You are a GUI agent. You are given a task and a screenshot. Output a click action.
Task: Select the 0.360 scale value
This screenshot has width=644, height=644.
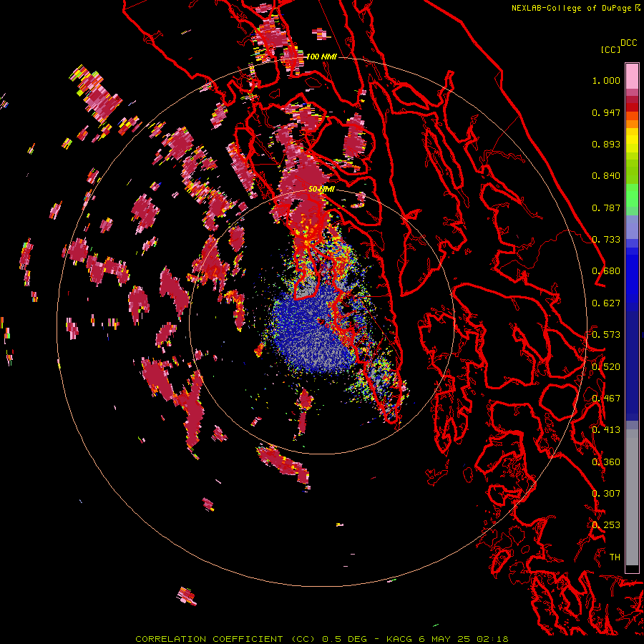606,462
